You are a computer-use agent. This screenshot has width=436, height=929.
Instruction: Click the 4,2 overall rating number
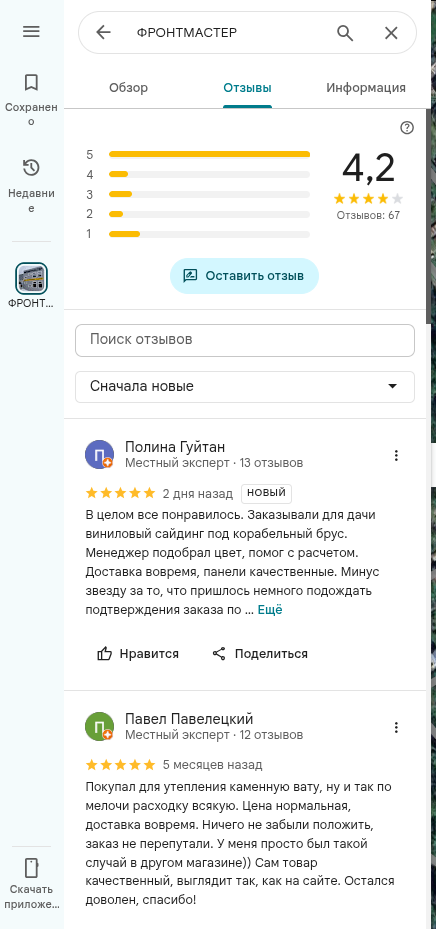click(368, 168)
